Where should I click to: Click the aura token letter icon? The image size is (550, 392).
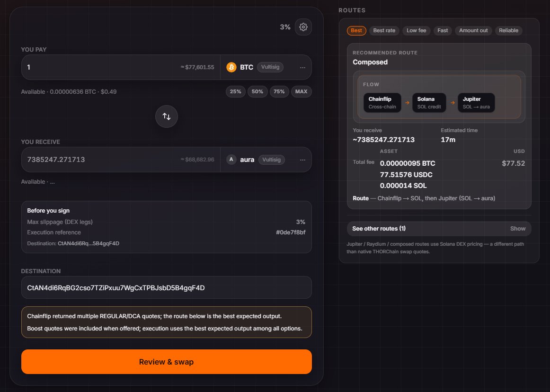(x=231, y=160)
